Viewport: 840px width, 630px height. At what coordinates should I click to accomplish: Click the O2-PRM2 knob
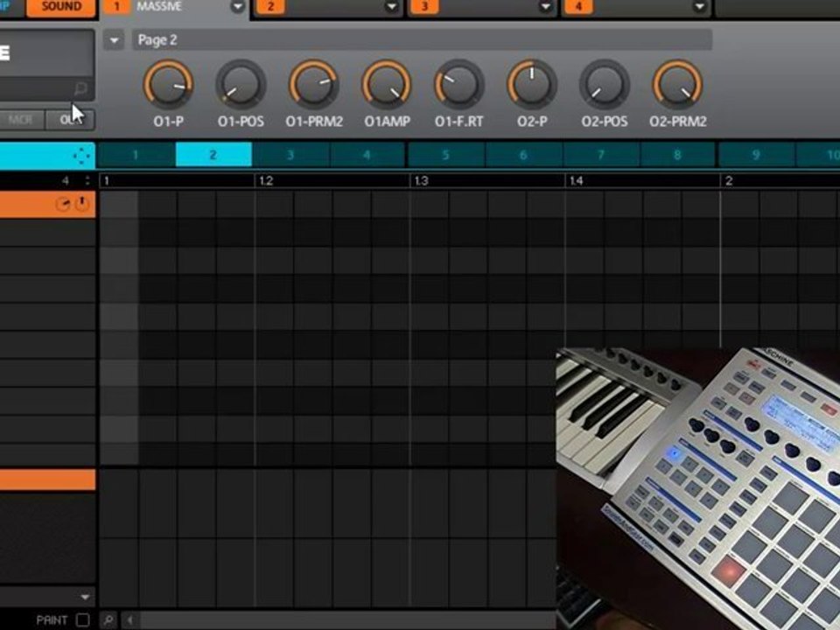677,85
